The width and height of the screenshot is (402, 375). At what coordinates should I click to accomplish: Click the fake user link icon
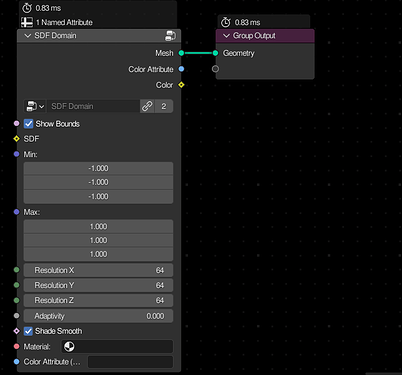pyautogui.click(x=147, y=106)
